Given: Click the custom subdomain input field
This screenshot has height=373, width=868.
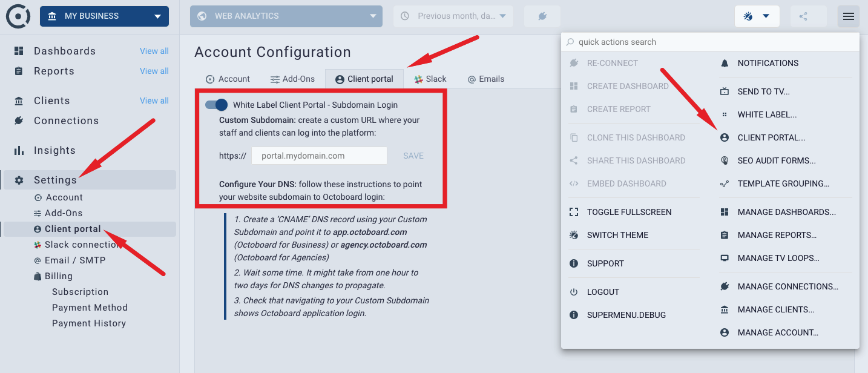Looking at the screenshot, I should (319, 156).
